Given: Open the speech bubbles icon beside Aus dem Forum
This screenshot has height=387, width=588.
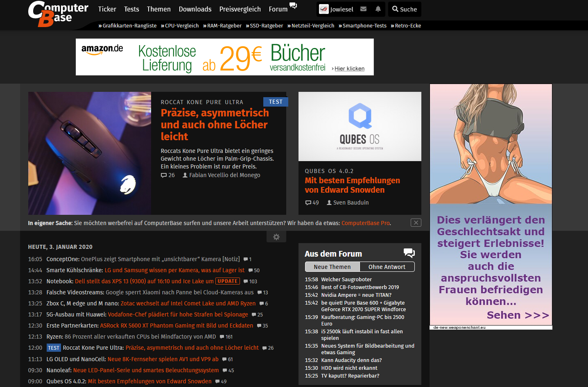Looking at the screenshot, I should coord(409,253).
